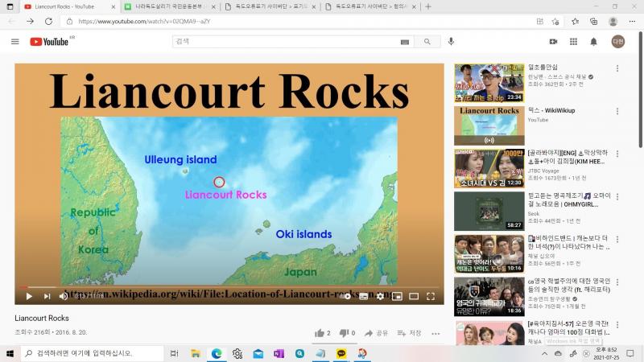Open video settings gear in player

coord(380,296)
